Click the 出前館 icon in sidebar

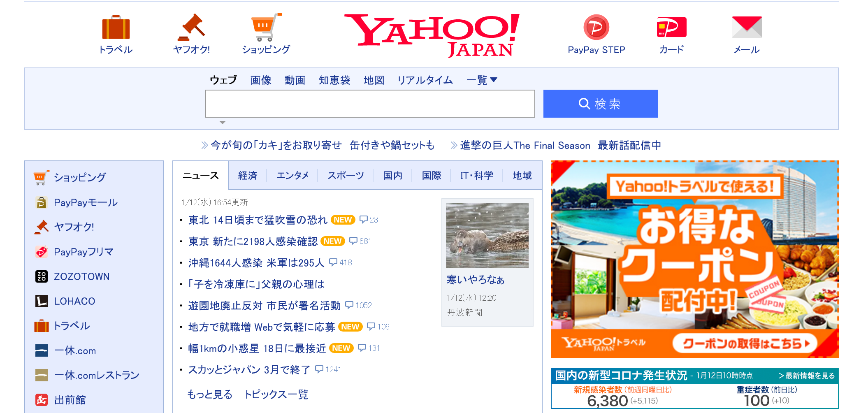pos(41,400)
